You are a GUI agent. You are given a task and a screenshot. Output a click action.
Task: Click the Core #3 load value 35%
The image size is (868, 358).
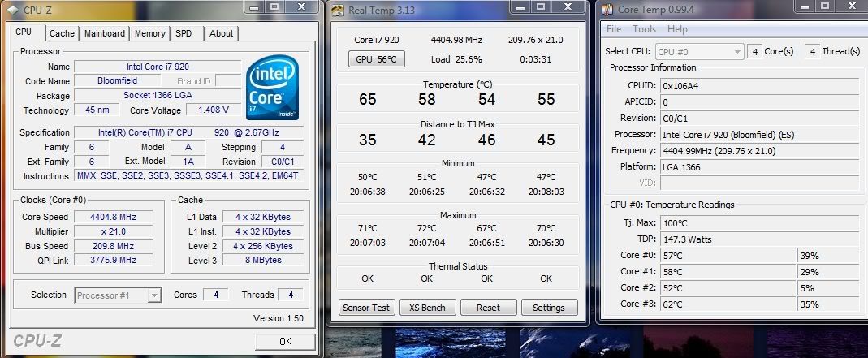pos(828,304)
